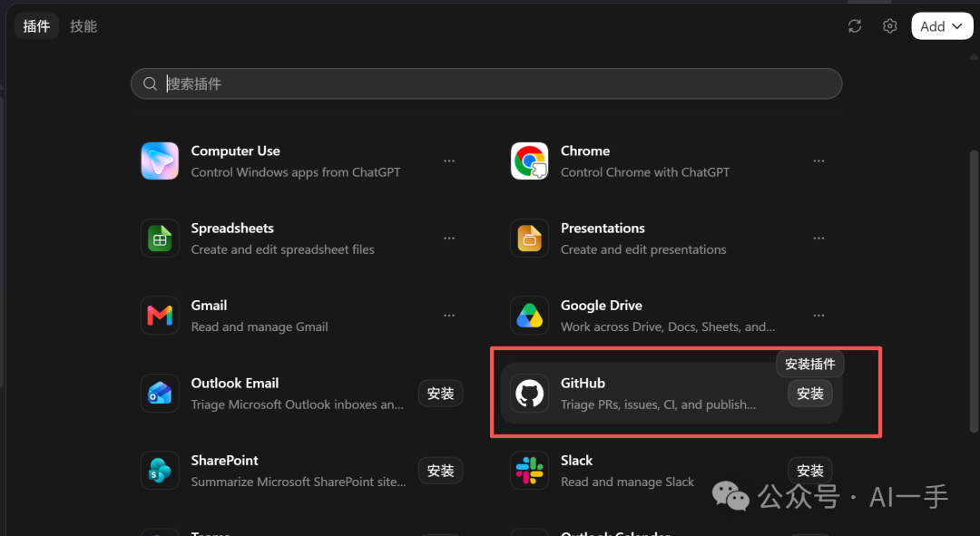Click the Slack plugin icon
Viewport: 980px width, 536px height.
pos(529,471)
